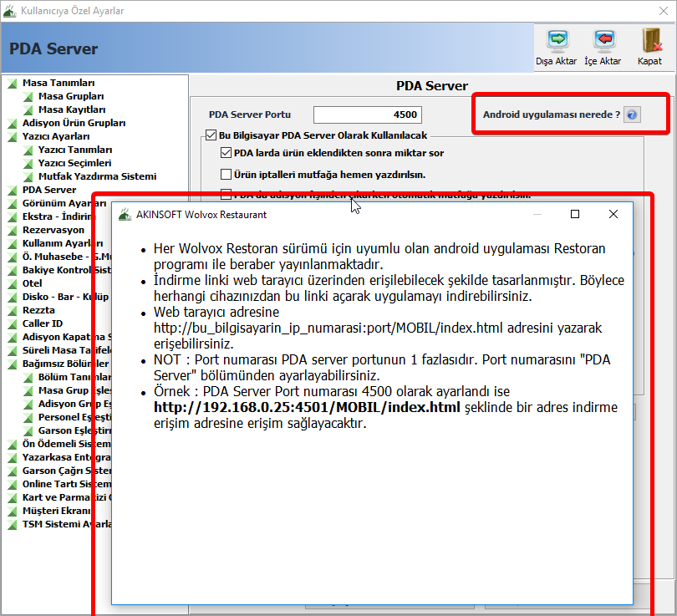This screenshot has height=616, width=677.
Task: Click the İçe Aktar button label
Action: tap(603, 61)
